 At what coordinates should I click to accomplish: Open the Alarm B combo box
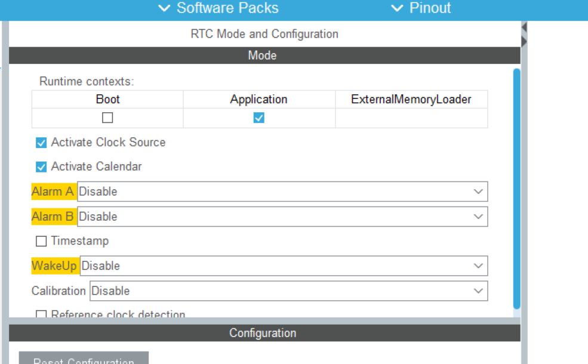(x=282, y=217)
